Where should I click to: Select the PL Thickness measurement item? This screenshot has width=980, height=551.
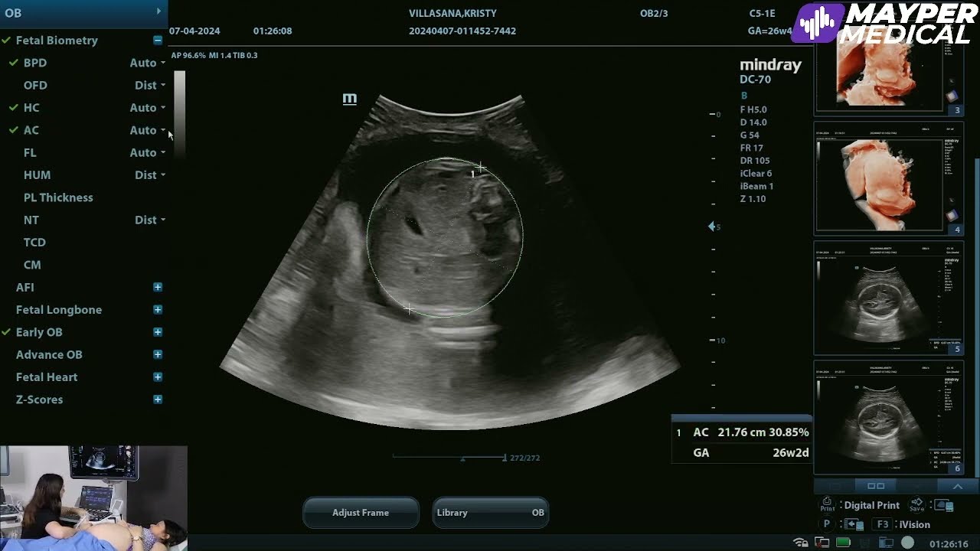pyautogui.click(x=58, y=197)
